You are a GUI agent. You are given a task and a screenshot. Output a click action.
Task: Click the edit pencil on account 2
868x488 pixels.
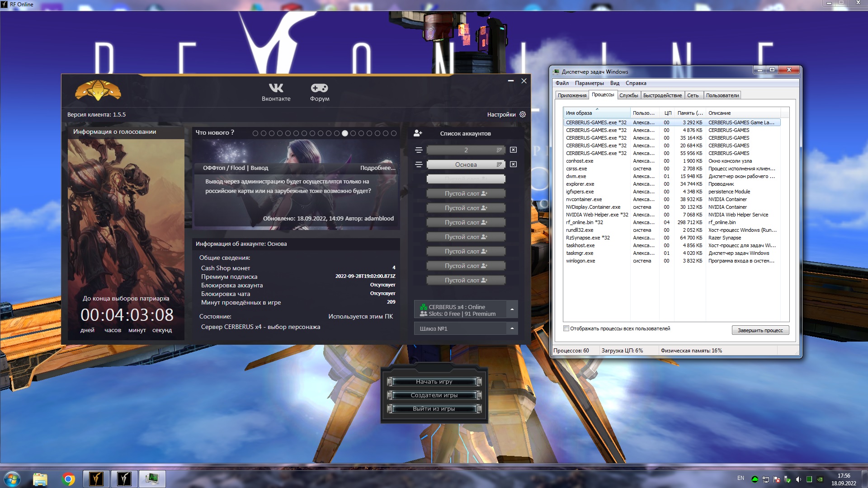point(499,150)
